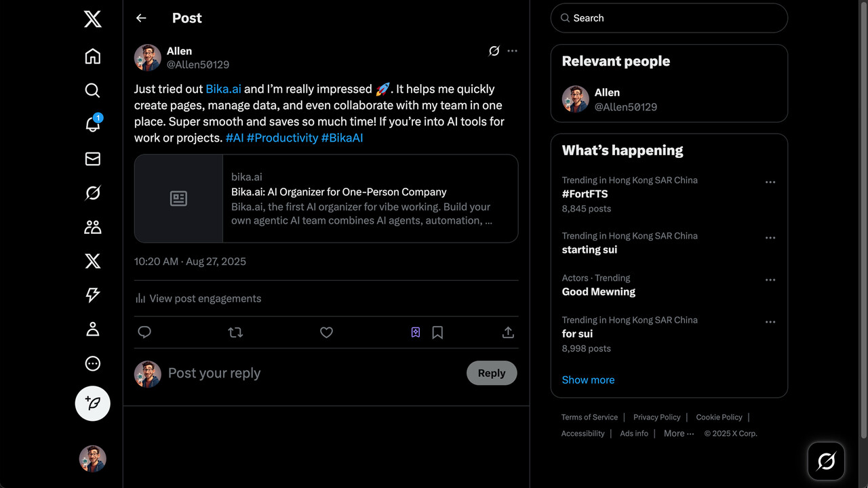Viewport: 868px width, 488px height.
Task: Share the post via share icon
Action: (508, 332)
